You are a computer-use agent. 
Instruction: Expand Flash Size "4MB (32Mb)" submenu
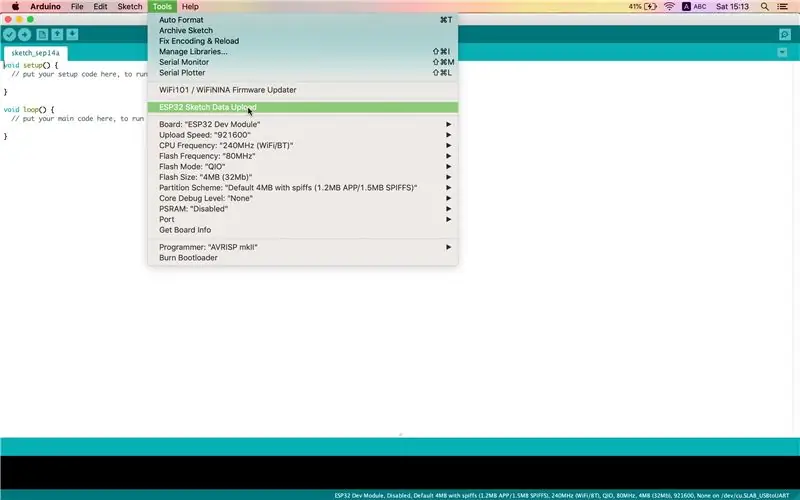pos(303,177)
